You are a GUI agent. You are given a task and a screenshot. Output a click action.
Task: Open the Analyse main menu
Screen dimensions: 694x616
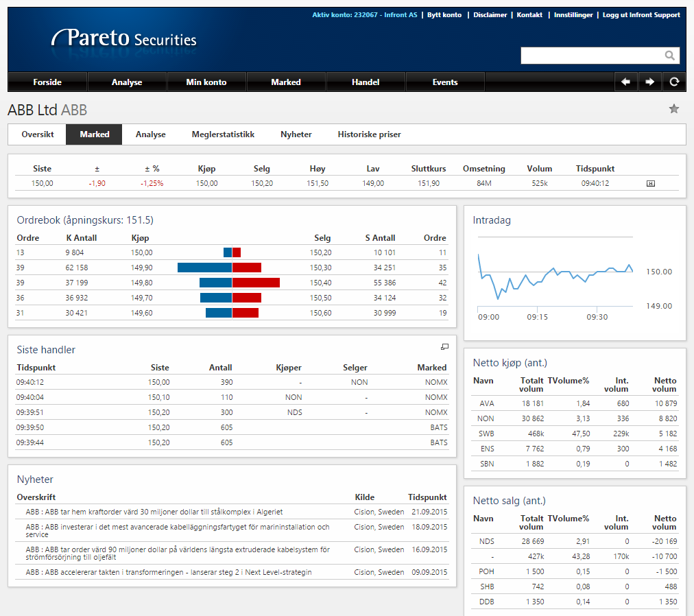127,82
